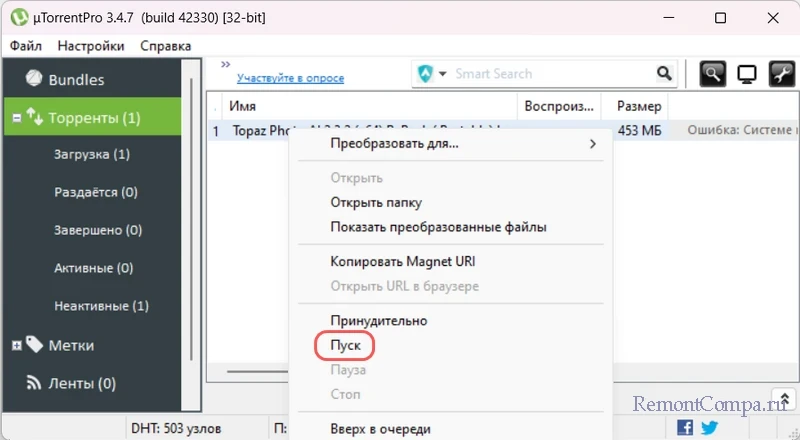This screenshot has height=440, width=800.
Task: Click the Bundles icon in the sidebar
Action: [34, 78]
